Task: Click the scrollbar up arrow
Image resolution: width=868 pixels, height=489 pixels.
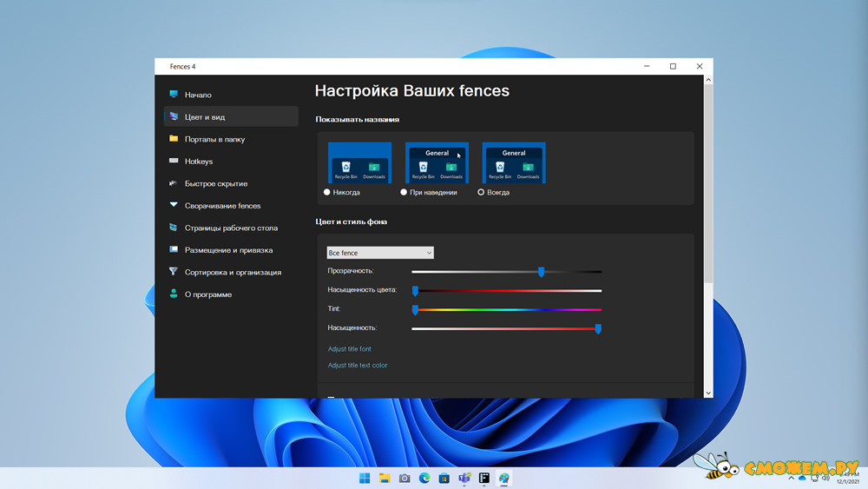Action: point(708,80)
